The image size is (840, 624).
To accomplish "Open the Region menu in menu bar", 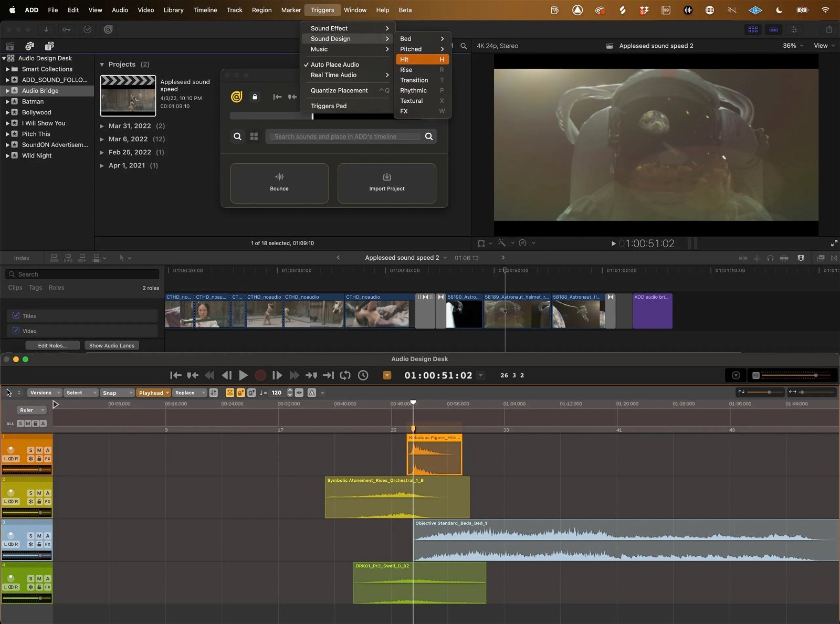I will (261, 10).
